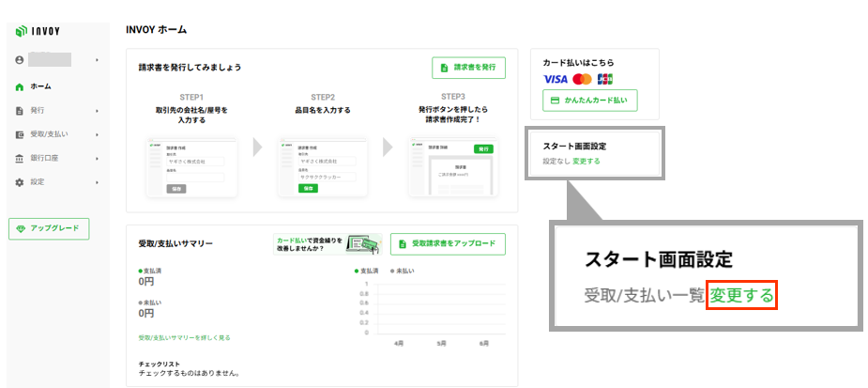Click the diamond icon on アップグレード

pos(21,229)
